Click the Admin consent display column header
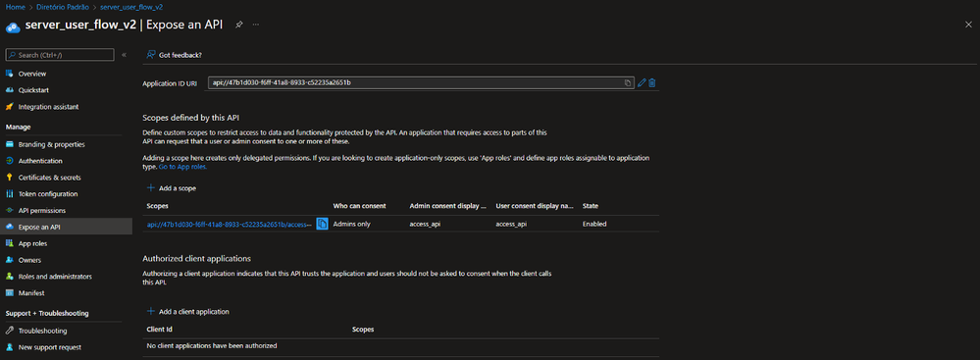 pyautogui.click(x=447, y=206)
